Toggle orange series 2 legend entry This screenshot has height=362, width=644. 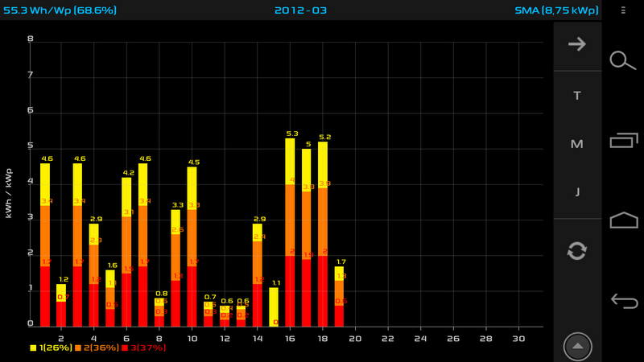tap(97, 348)
